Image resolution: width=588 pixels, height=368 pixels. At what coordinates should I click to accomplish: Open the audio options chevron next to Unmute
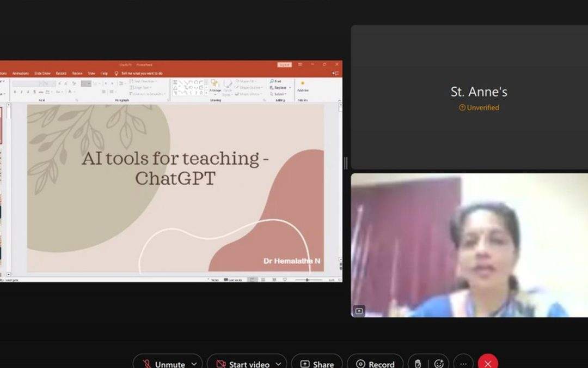click(x=193, y=364)
